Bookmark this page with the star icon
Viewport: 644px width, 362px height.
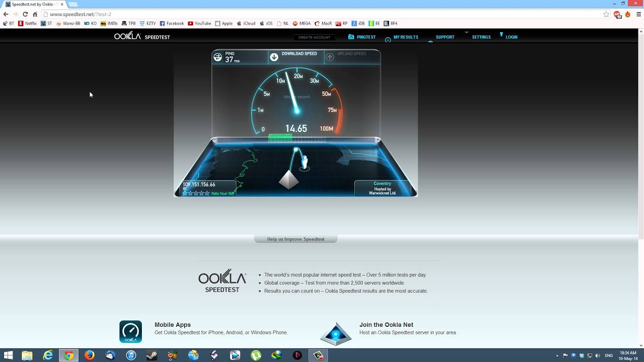606,14
